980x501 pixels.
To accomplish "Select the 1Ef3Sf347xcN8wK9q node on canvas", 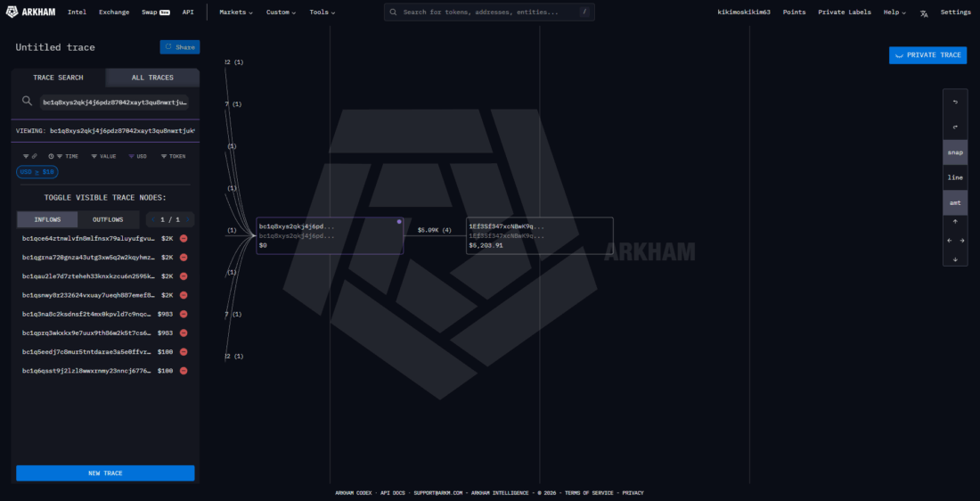I will pyautogui.click(x=540, y=236).
